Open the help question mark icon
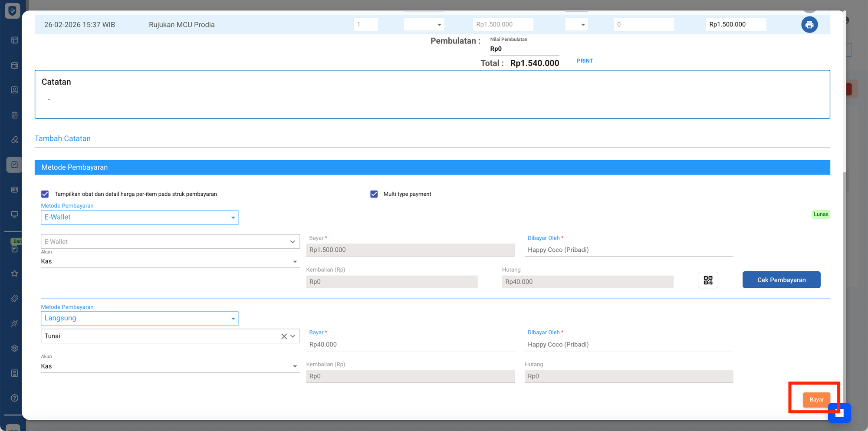 click(14, 398)
